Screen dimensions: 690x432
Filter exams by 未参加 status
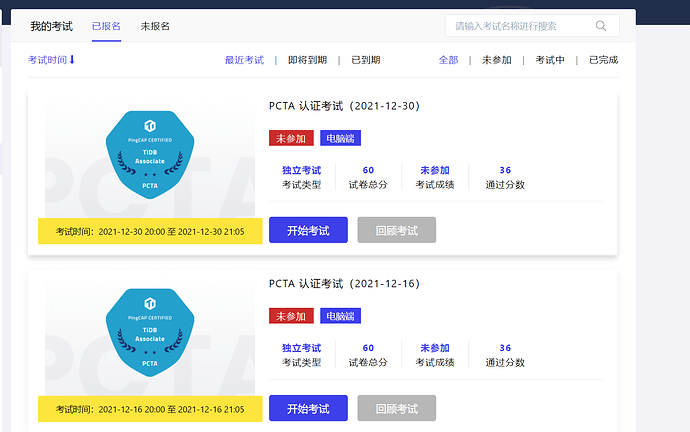point(497,60)
